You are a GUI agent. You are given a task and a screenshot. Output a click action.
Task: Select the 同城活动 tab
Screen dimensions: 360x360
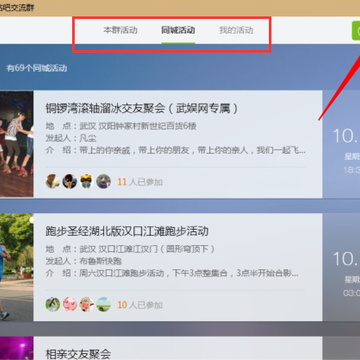178,30
